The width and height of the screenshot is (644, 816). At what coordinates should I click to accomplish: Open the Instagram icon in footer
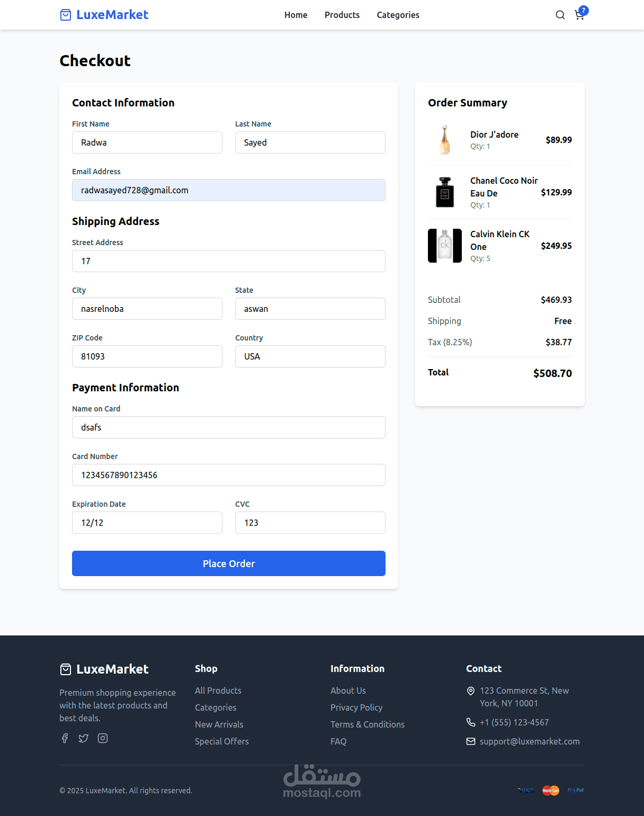pyautogui.click(x=103, y=738)
